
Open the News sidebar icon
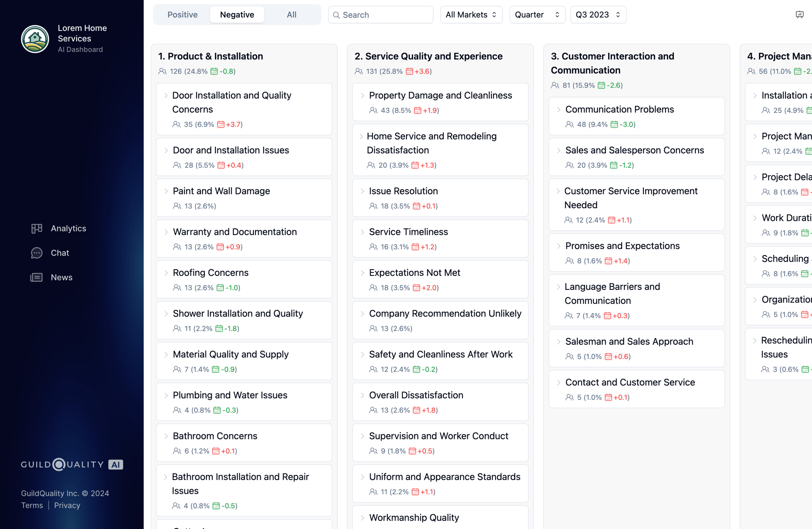[37, 278]
